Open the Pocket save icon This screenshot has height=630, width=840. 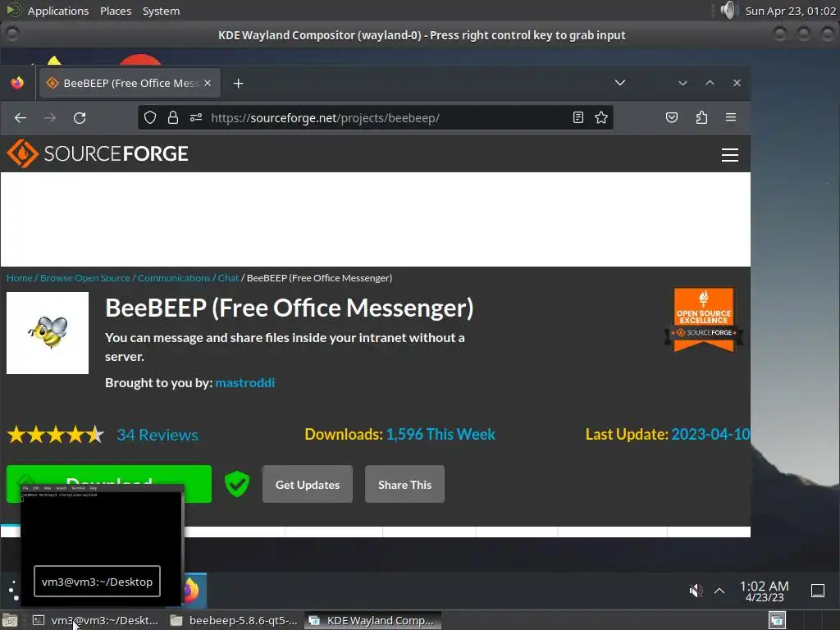[671, 118]
